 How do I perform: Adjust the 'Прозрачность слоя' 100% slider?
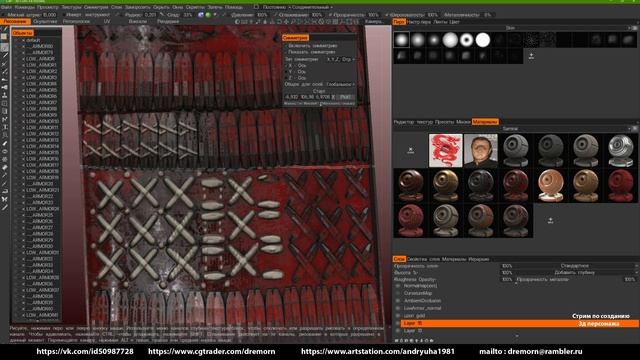[x=507, y=266]
